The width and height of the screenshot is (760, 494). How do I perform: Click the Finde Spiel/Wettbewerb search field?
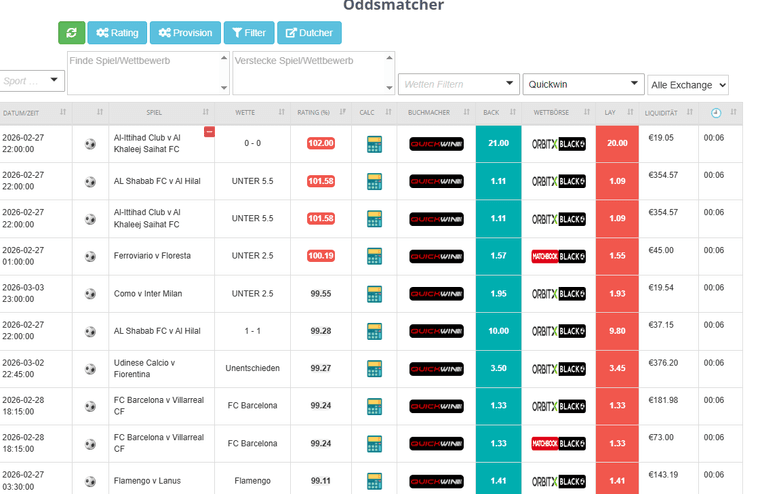[x=148, y=73]
